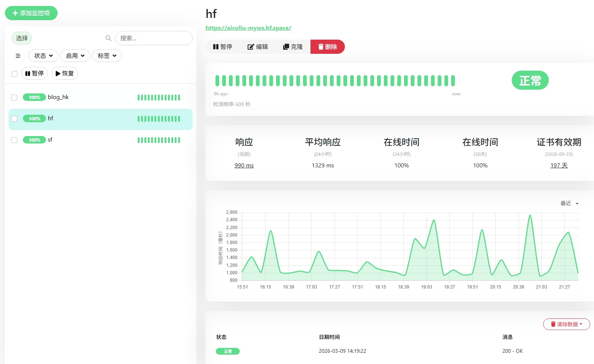The height and width of the screenshot is (364, 594).
Task: Click the 编辑 edit monitor button
Action: coord(258,47)
